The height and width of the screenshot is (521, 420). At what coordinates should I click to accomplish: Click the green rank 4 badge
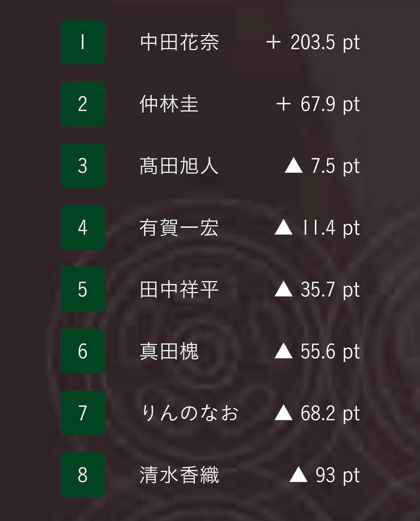coord(83,227)
